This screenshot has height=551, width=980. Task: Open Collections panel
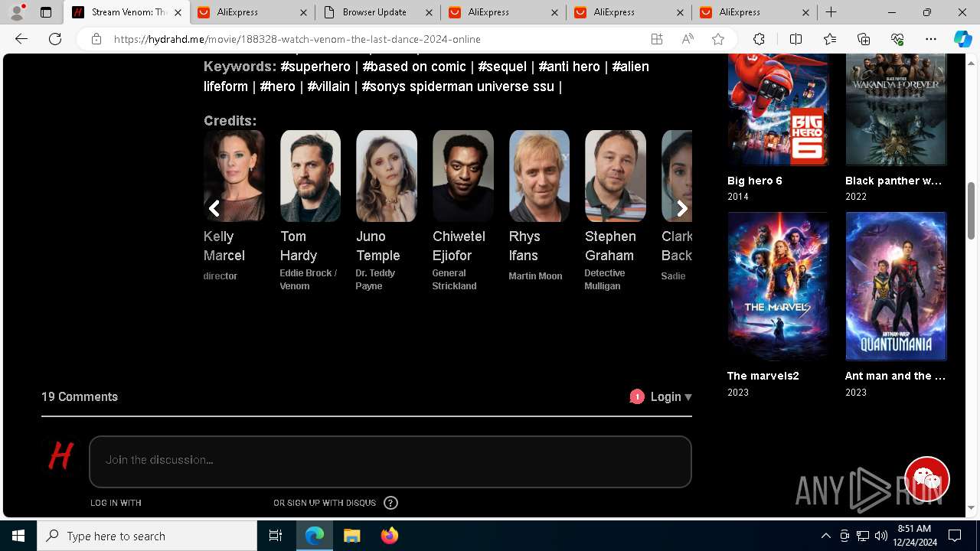864,39
